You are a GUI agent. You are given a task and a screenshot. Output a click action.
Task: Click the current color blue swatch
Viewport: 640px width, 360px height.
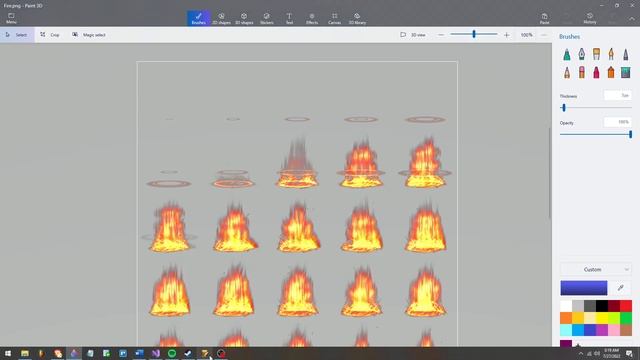[584, 288]
